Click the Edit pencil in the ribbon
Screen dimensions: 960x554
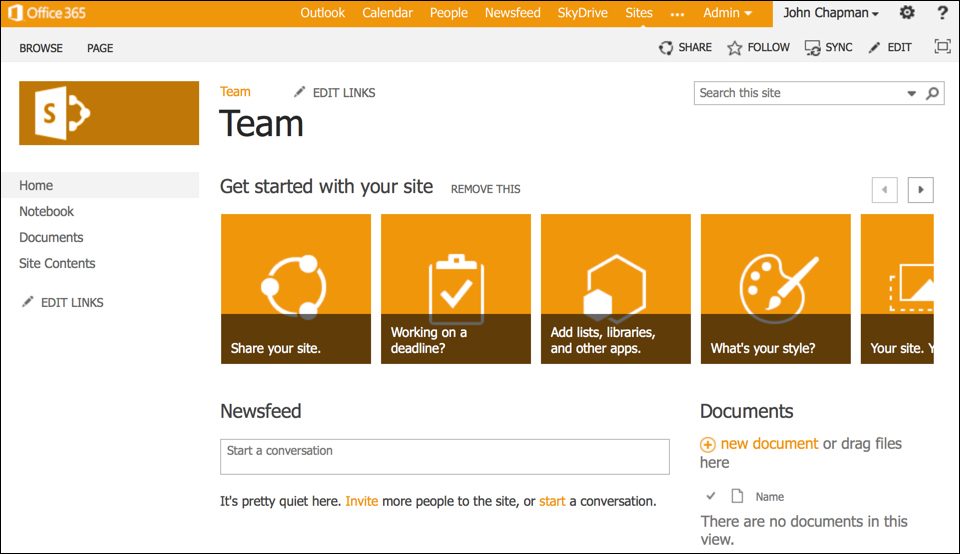[875, 48]
